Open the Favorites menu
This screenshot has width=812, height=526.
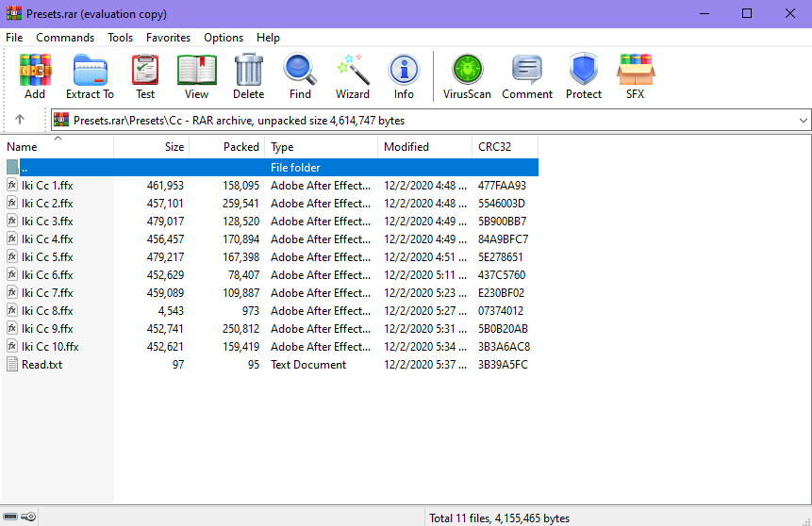point(168,38)
